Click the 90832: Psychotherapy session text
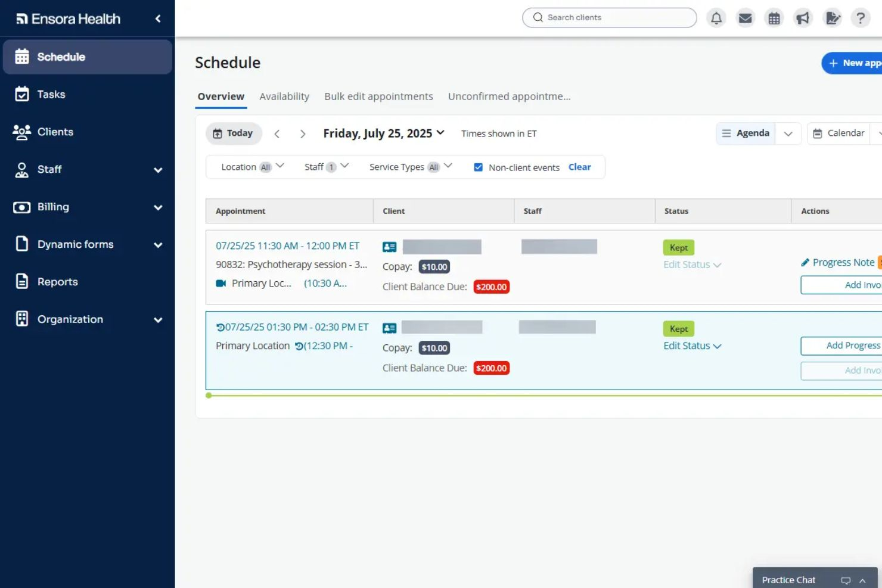 click(291, 265)
